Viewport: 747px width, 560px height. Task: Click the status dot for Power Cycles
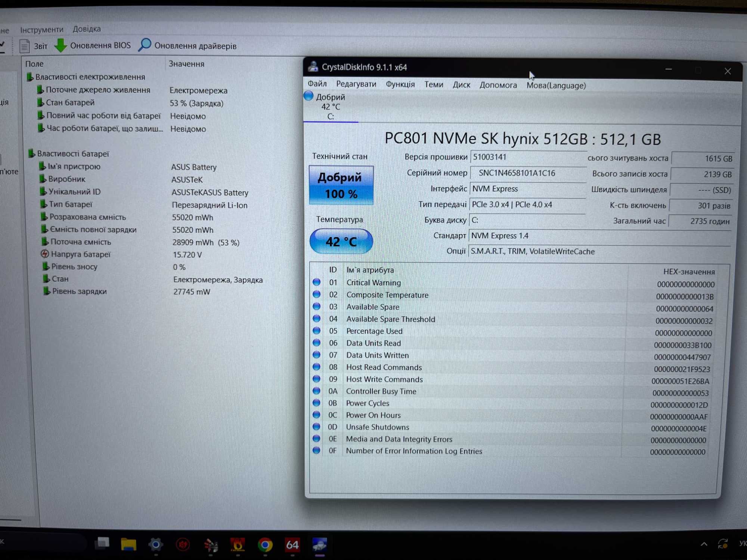click(316, 402)
